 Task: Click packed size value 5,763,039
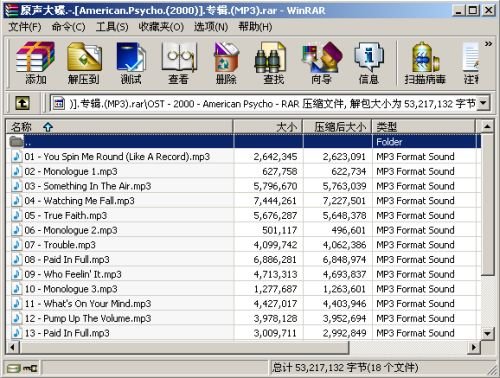pyautogui.click(x=344, y=186)
